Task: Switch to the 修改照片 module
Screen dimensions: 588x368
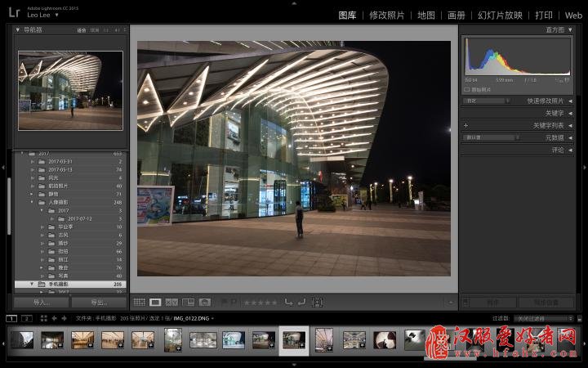Action: pyautogui.click(x=387, y=15)
